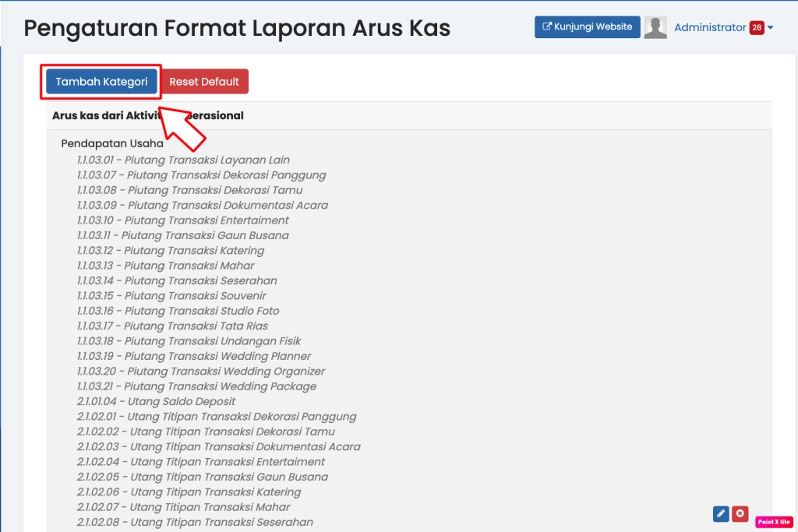Click the blue pencil edit icon
Viewport: 798px width, 532px height.
721,514
